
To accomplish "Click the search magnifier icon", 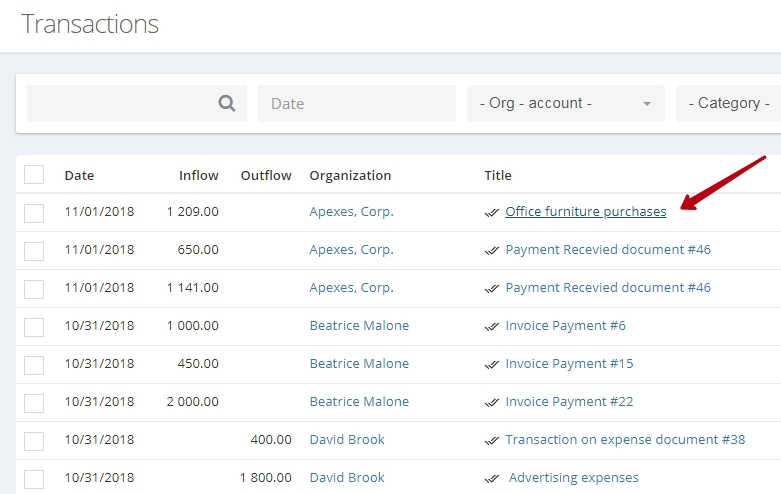I will tap(227, 103).
